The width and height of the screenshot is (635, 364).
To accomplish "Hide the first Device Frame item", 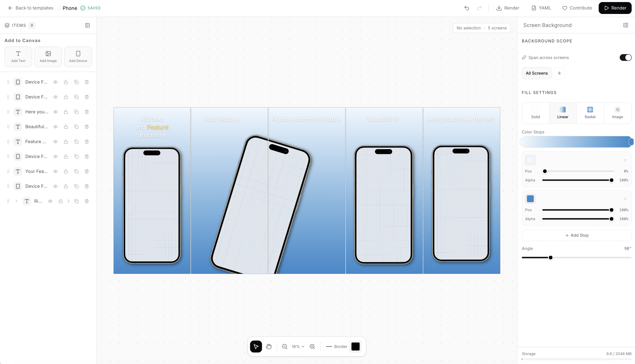I will point(55,82).
